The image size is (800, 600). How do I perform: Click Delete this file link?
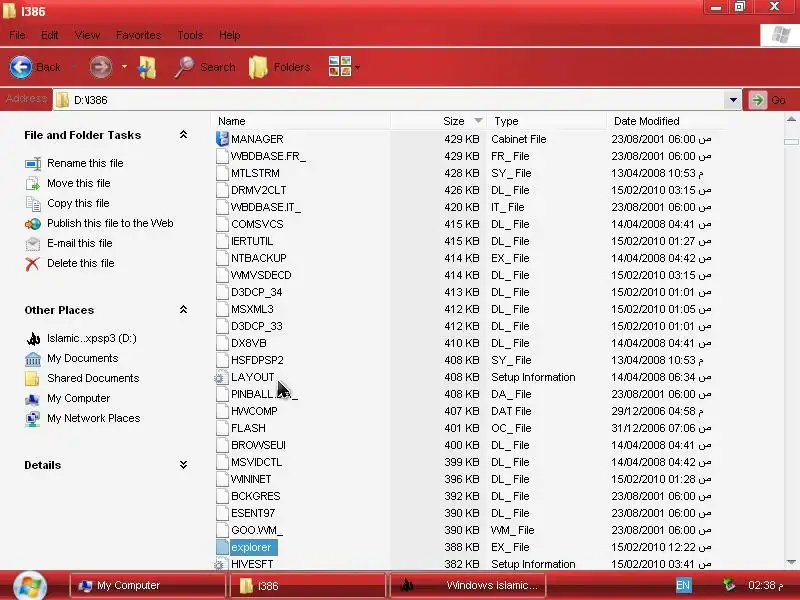81,263
